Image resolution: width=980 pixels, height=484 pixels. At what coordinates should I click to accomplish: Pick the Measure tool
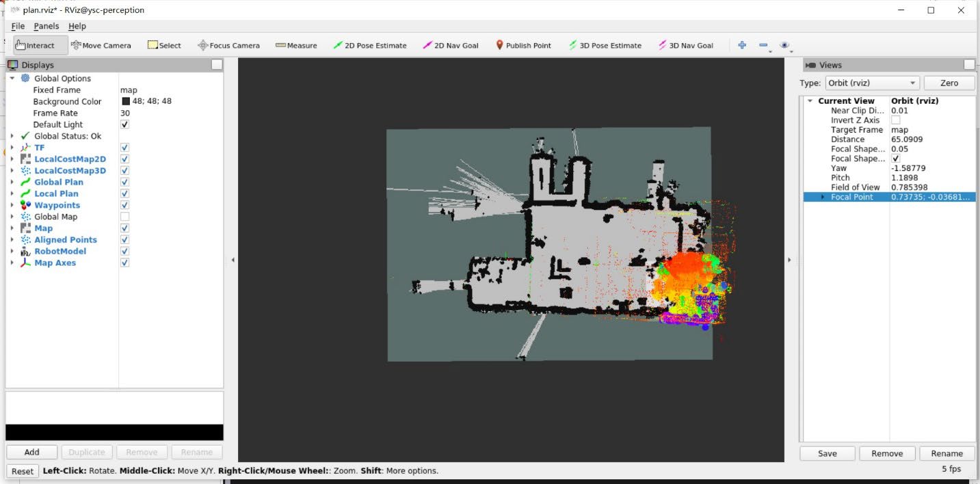296,45
